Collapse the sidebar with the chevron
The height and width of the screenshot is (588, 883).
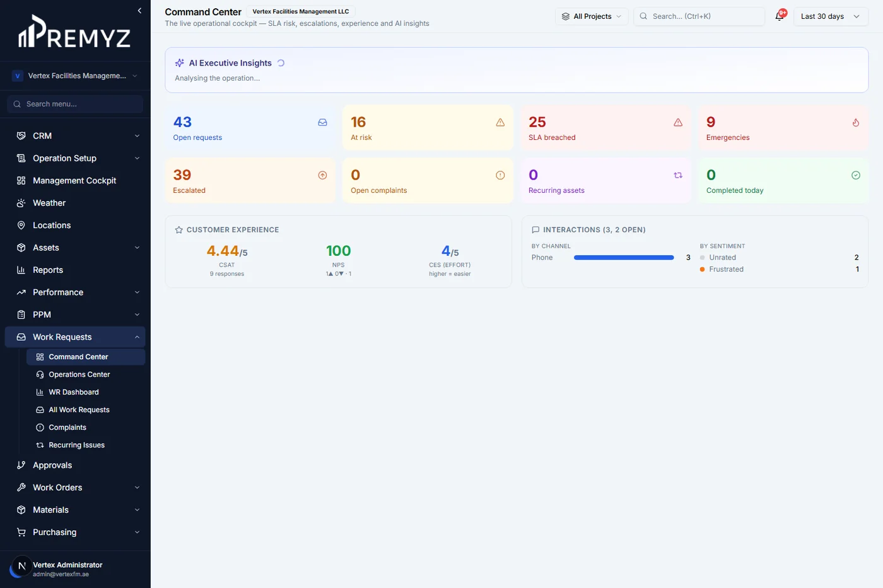139,11
